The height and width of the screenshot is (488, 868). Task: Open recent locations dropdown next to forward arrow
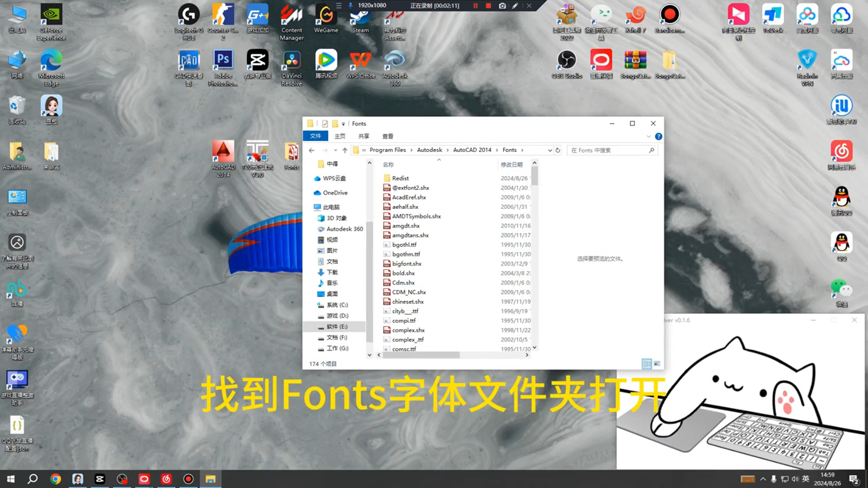pos(335,150)
